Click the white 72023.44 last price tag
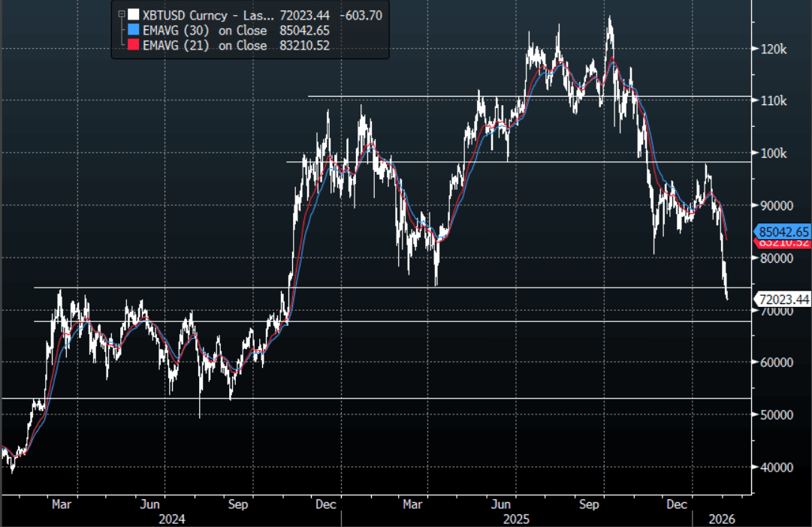The width and height of the screenshot is (812, 527). (x=783, y=300)
